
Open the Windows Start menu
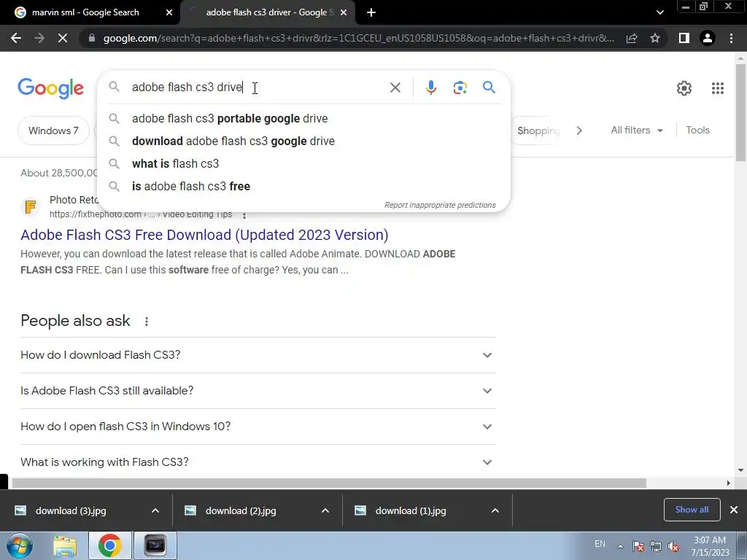point(20,545)
